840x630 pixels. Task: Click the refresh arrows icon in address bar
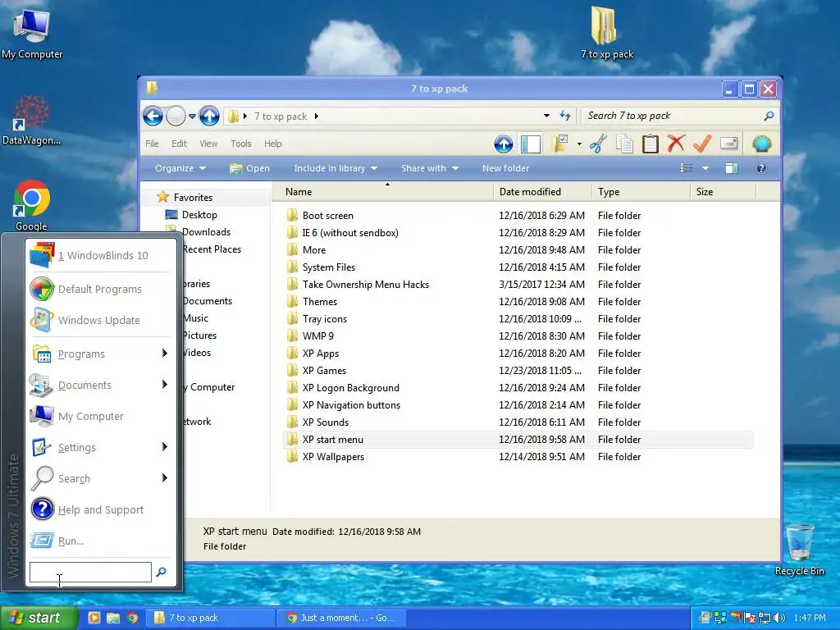(x=564, y=116)
